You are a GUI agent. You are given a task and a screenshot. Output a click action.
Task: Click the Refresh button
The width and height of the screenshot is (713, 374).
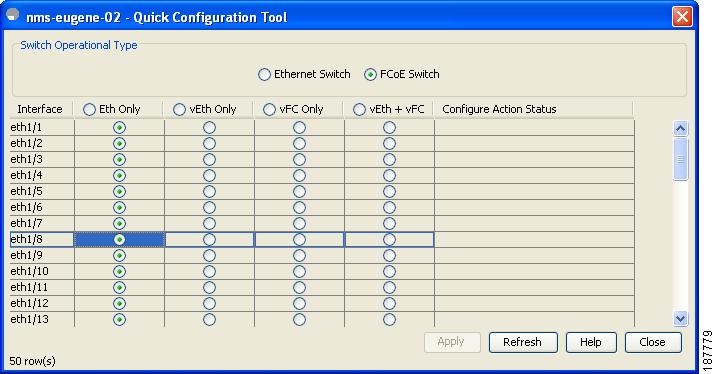pyautogui.click(x=523, y=342)
